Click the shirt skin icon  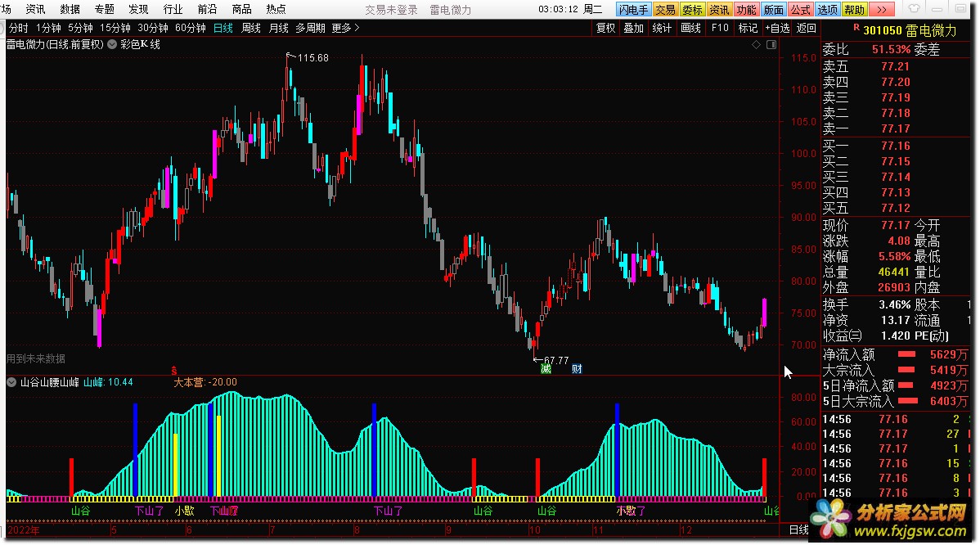pyautogui.click(x=914, y=9)
